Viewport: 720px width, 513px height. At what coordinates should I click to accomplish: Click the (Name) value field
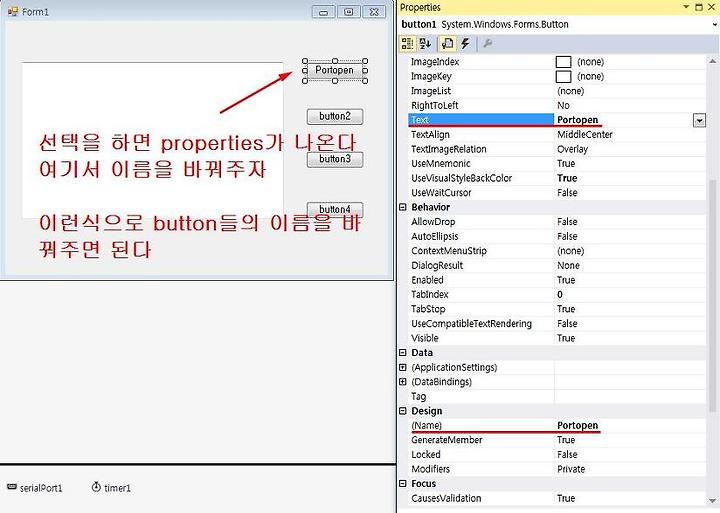pyautogui.click(x=630, y=425)
